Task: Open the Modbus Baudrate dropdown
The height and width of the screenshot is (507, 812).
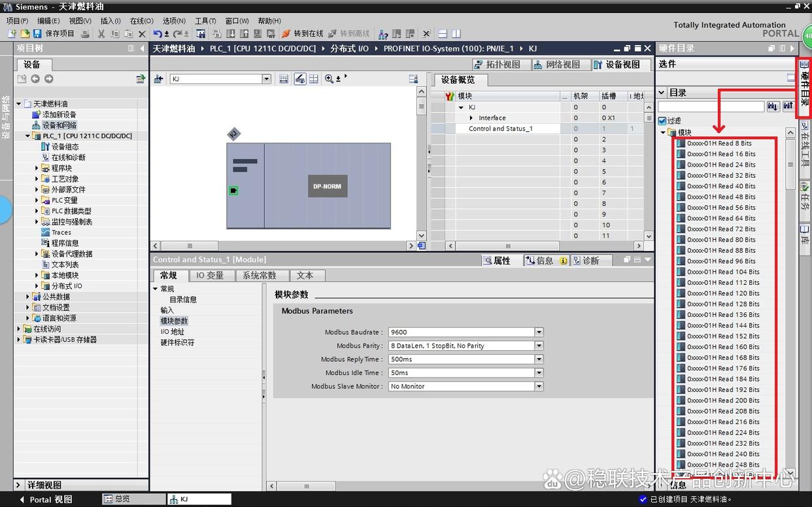Action: pyautogui.click(x=539, y=332)
